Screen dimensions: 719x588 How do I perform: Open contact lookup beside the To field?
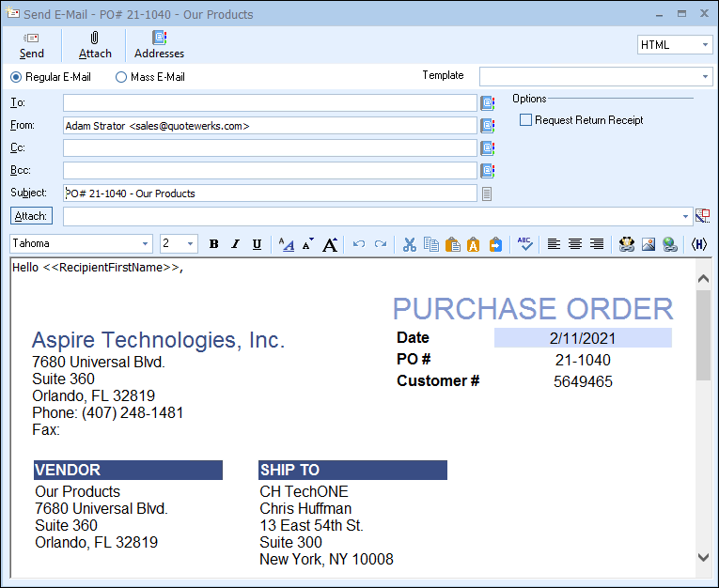(488, 103)
